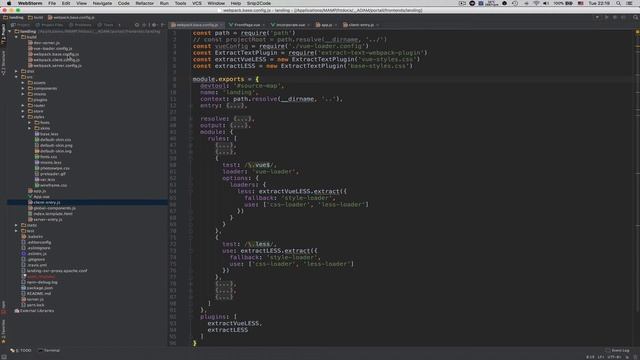The width and height of the screenshot is (640, 360).
Task: Open the Terminal tool window
Action: pyautogui.click(x=49, y=351)
